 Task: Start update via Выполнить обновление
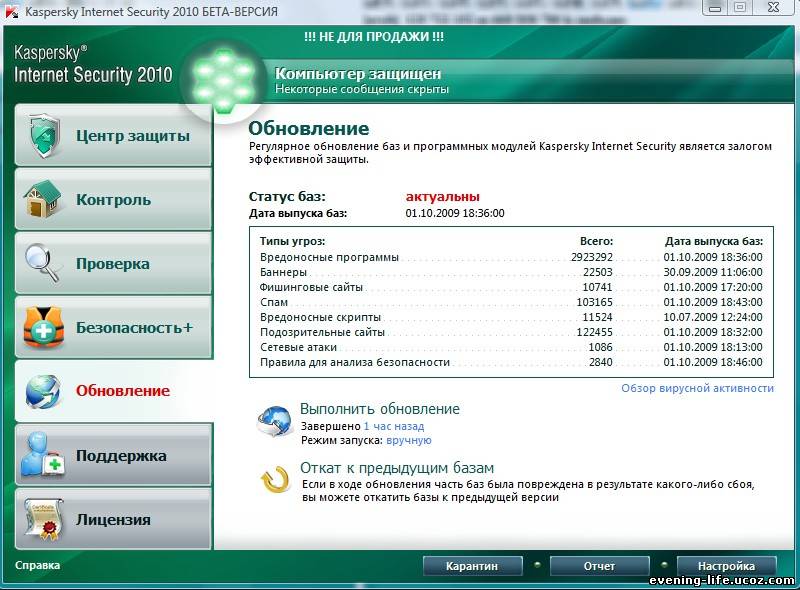coord(380,409)
